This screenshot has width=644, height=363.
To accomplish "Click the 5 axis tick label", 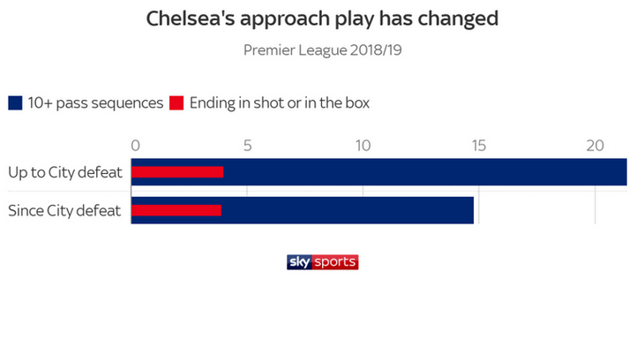I will pos(247,145).
